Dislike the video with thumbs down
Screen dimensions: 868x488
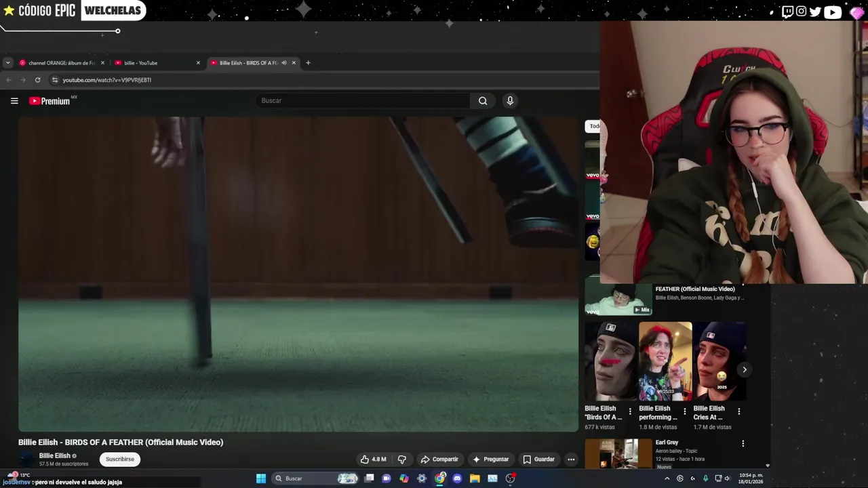(401, 460)
